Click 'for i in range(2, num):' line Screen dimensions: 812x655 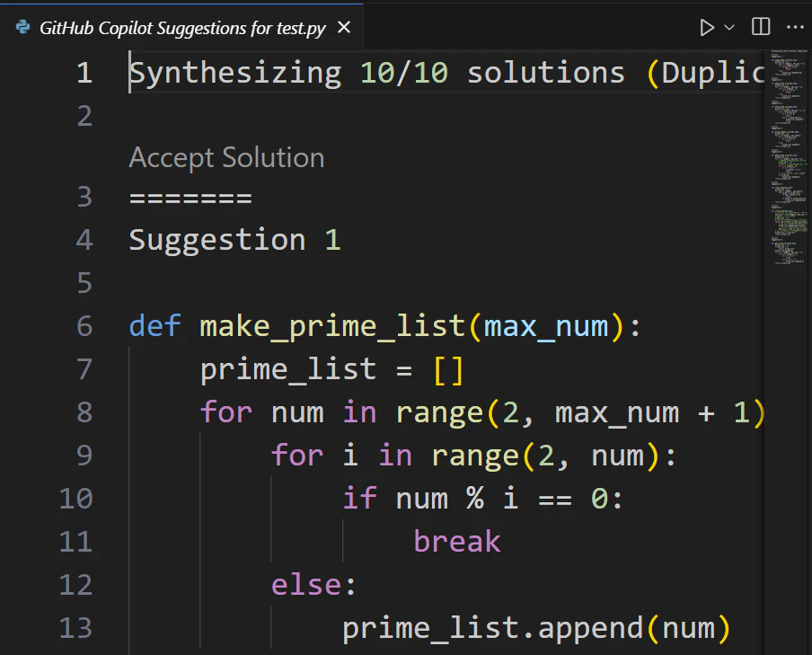(474, 456)
